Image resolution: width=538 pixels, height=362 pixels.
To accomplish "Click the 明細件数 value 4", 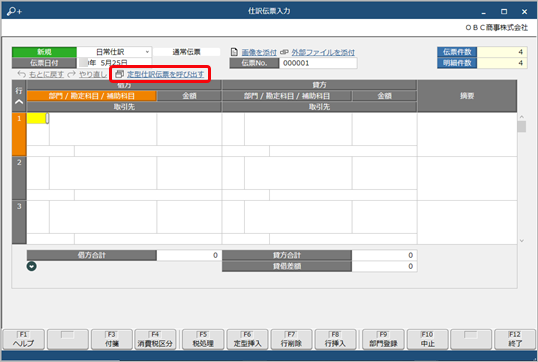I will (x=502, y=63).
